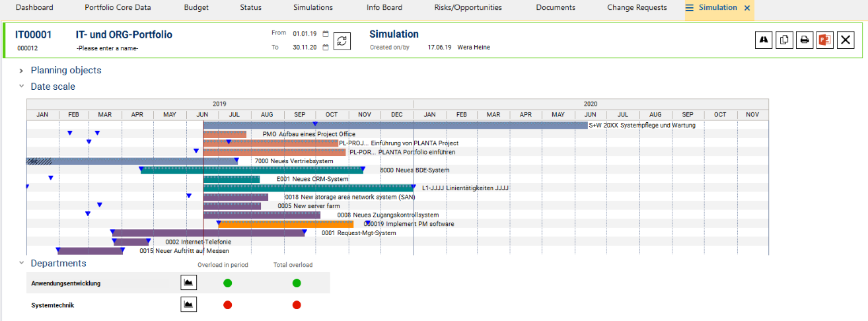The height and width of the screenshot is (321, 868).
Task: Click the From date field 01.01.19
Action: pos(305,33)
